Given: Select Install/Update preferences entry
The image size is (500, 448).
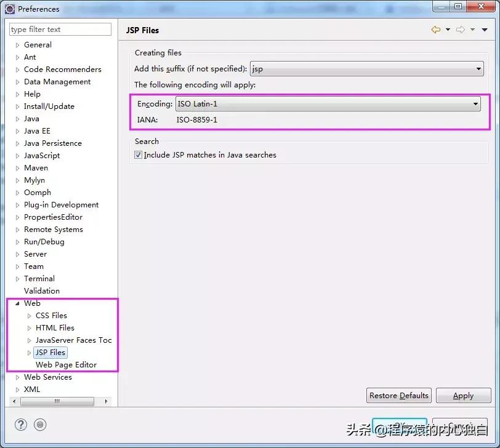Looking at the screenshot, I should click(x=49, y=106).
